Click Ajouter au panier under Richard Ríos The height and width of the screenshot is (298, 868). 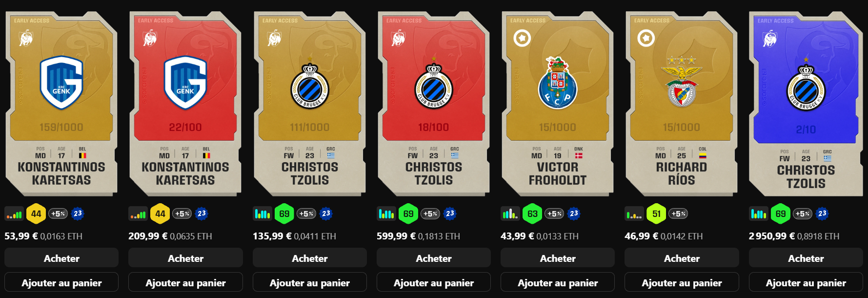pyautogui.click(x=682, y=282)
